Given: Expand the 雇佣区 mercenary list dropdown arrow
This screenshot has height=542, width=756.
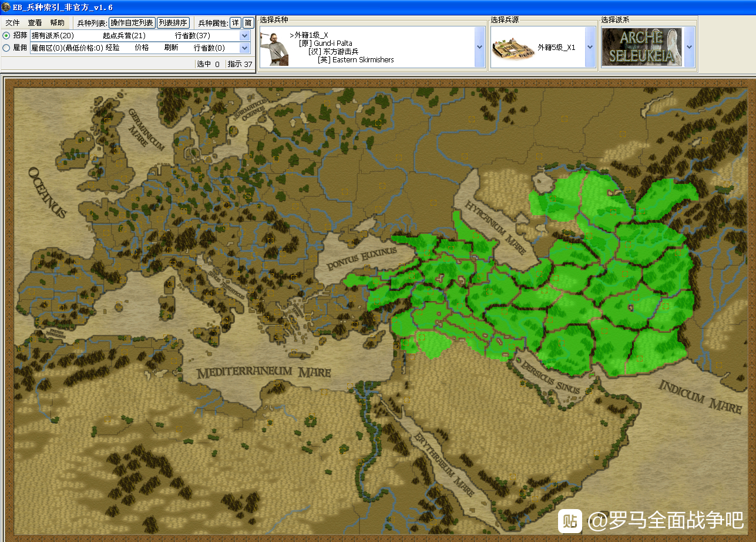Looking at the screenshot, I should point(245,48).
